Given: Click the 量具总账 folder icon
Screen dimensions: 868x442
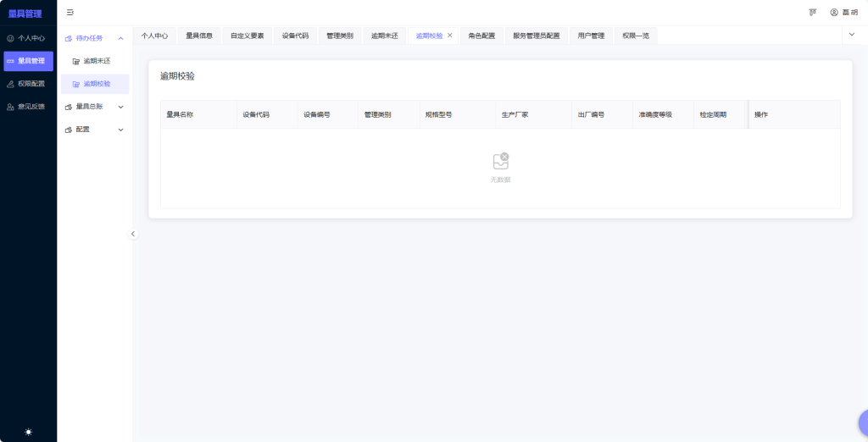Looking at the screenshot, I should [69, 107].
